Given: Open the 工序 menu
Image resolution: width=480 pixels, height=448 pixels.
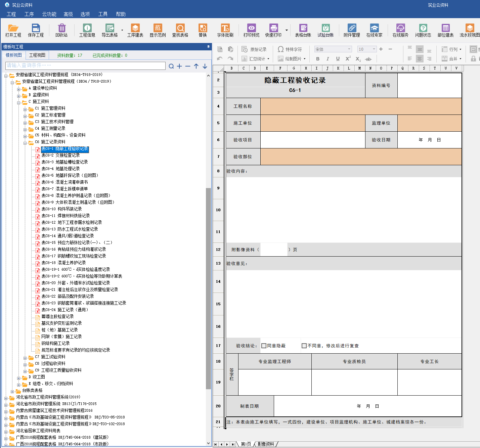Looking at the screenshot, I should [x=29, y=14].
